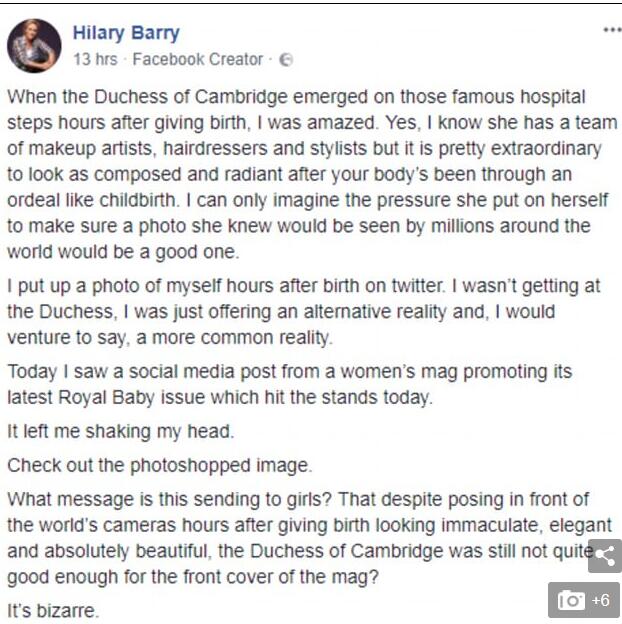Click the 'What message is this sending' paragraph
The height and width of the screenshot is (624, 622).
pyautogui.click(x=300, y=538)
